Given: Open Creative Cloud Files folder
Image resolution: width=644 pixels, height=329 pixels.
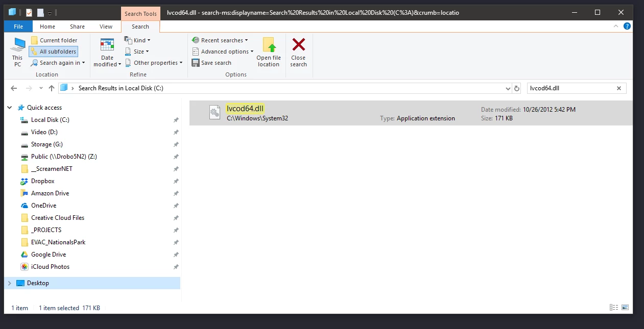Looking at the screenshot, I should 58,218.
